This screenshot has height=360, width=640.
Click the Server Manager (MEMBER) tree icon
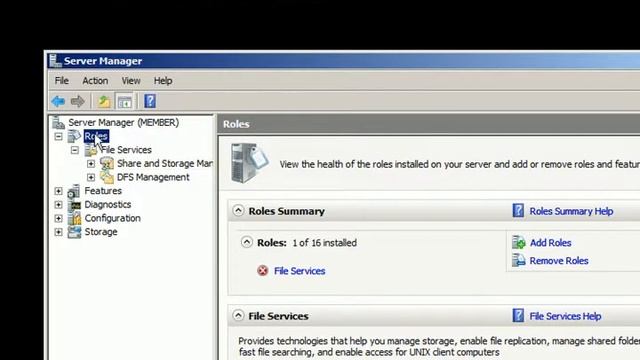[58, 122]
